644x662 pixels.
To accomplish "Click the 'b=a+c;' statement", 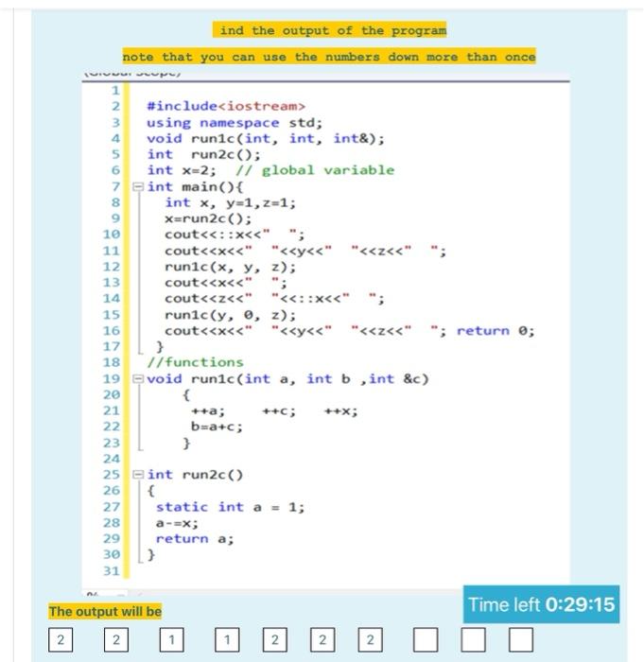I will (217, 427).
